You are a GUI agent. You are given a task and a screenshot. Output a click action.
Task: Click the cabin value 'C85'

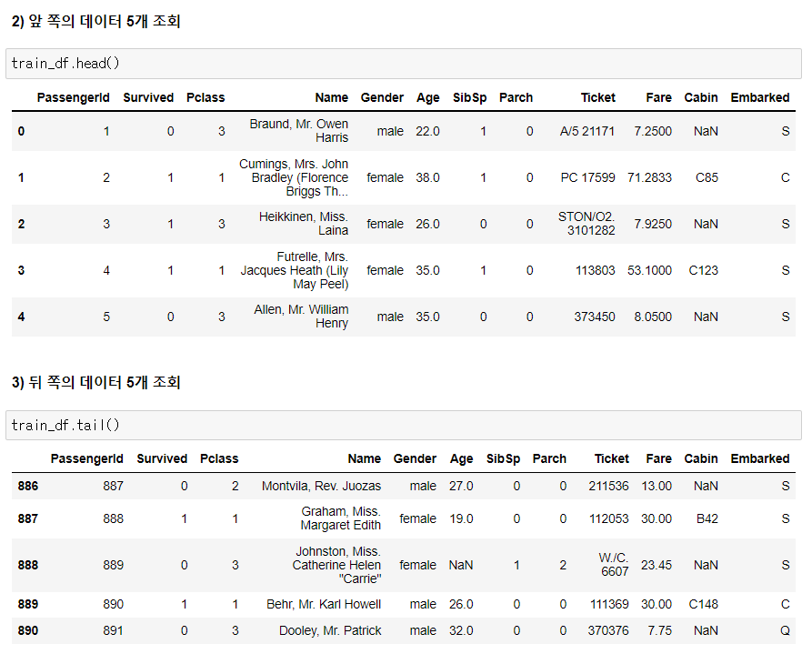coord(707,177)
